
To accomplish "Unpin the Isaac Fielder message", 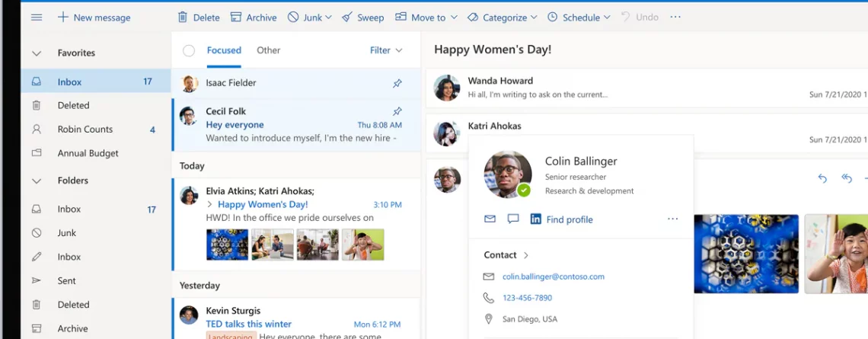I will coord(397,83).
